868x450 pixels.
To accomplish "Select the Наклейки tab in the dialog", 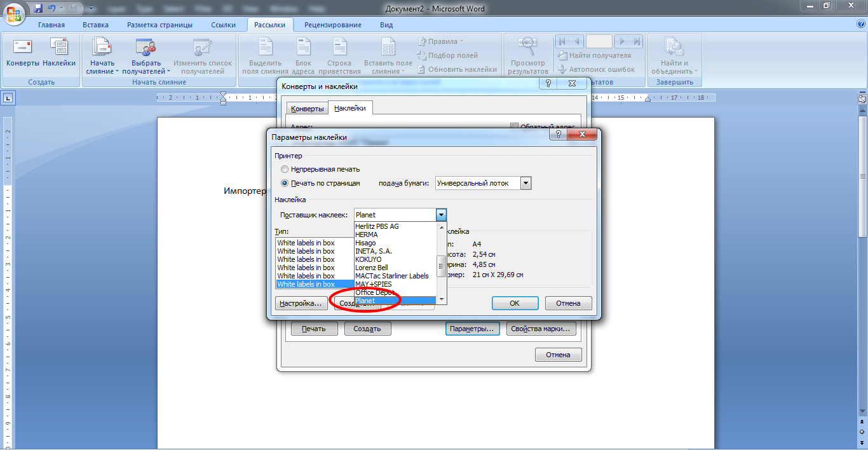I will tap(350, 108).
